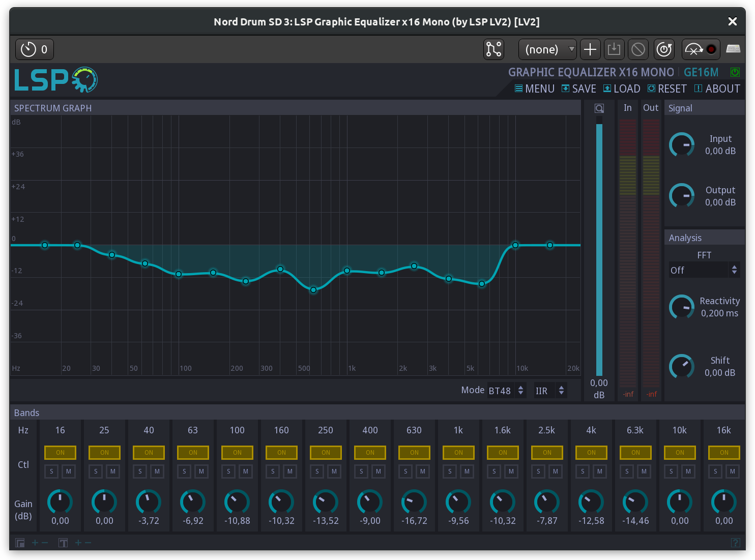Viewport: 755px width, 560px height.
Task: Save the current preset icon
Action: point(614,49)
